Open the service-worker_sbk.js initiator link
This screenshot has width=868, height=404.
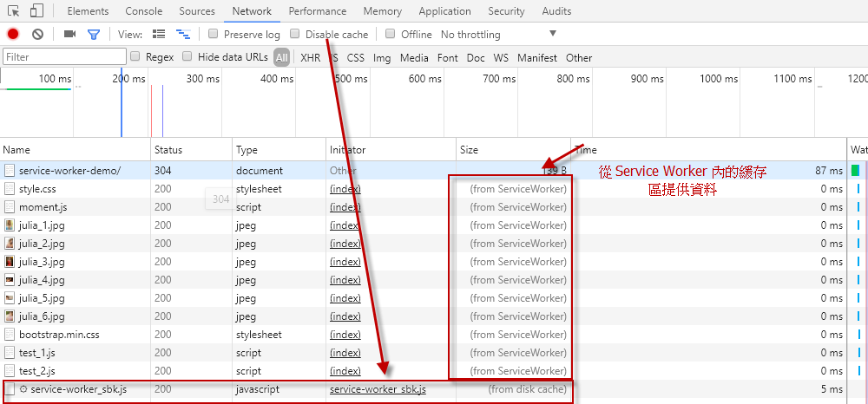[x=378, y=389]
